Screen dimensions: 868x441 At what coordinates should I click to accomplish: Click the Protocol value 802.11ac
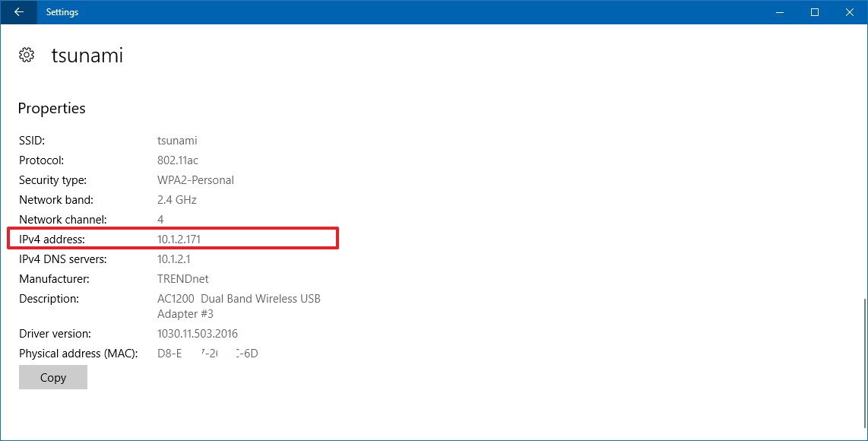pos(178,160)
